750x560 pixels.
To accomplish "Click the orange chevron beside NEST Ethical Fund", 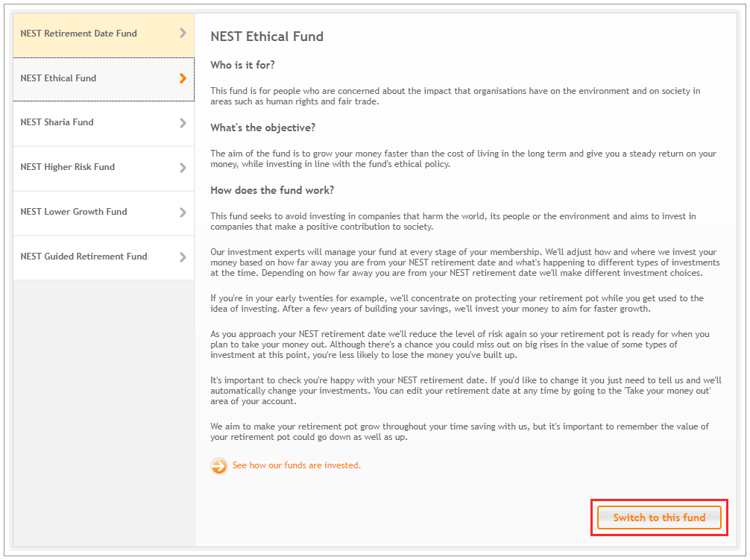I will pos(183,78).
